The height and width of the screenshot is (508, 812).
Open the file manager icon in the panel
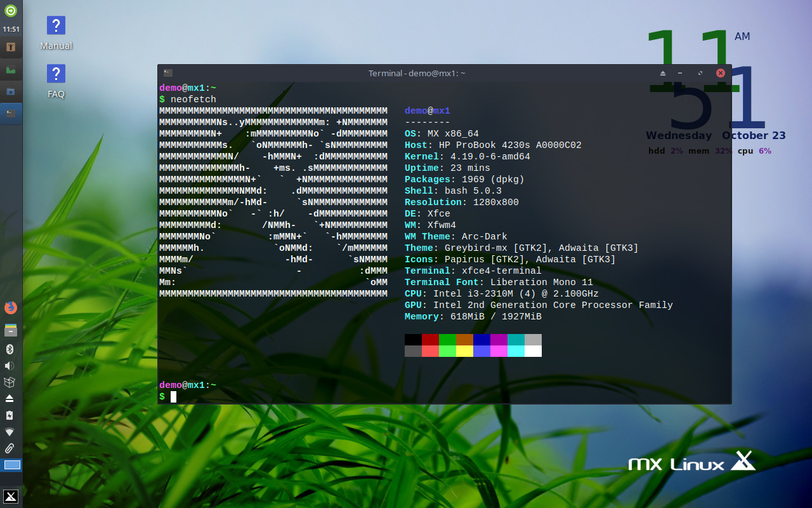(x=10, y=91)
